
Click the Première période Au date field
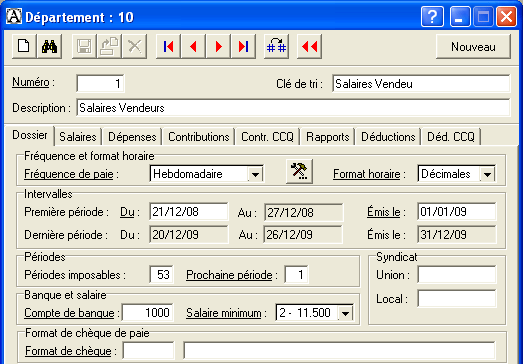click(x=304, y=213)
